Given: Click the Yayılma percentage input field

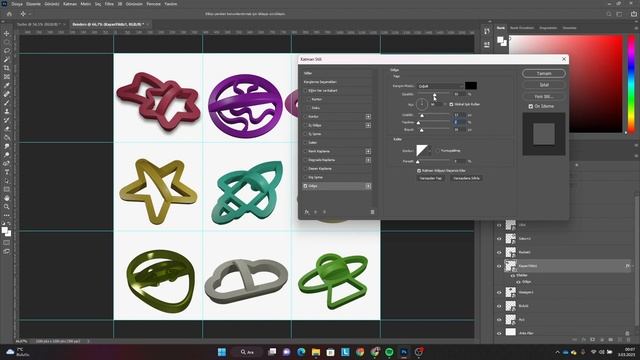Looking at the screenshot, I should pos(460,122).
